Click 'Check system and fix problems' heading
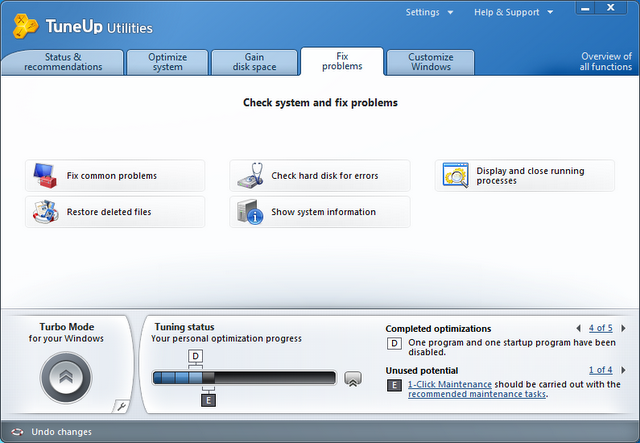Image resolution: width=640 pixels, height=443 pixels. click(320, 102)
